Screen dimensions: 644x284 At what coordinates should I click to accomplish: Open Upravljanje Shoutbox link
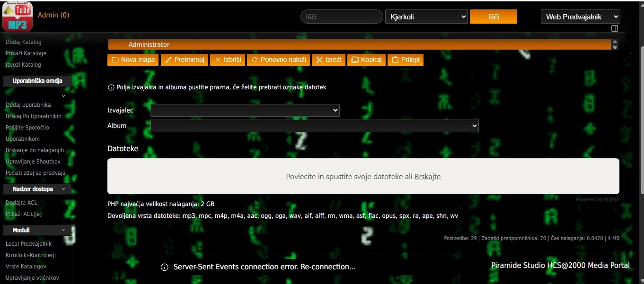coord(33,162)
